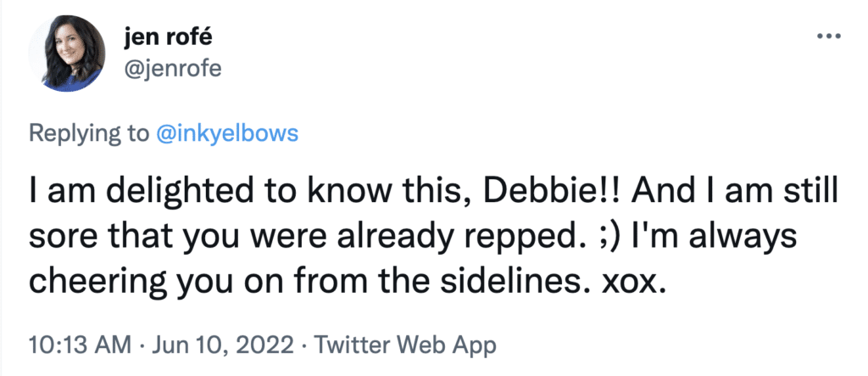Viewport: 868px width, 376px height.
Task: Open the Twitter Web App source link
Action: (x=404, y=345)
